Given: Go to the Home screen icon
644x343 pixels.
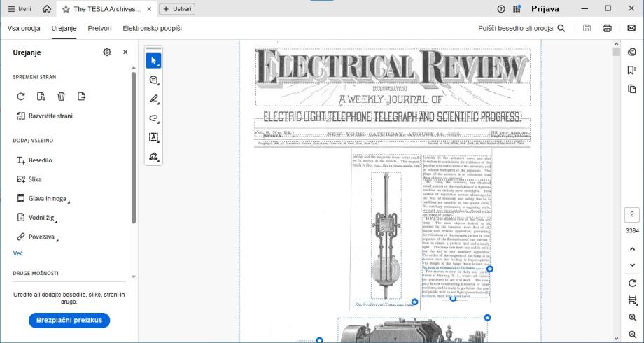Looking at the screenshot, I should (x=47, y=9).
